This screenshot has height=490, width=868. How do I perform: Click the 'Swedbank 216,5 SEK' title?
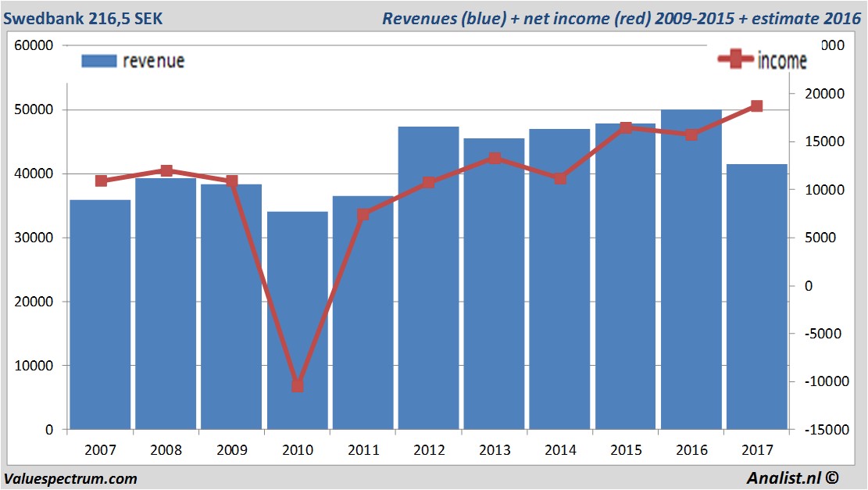click(83, 18)
